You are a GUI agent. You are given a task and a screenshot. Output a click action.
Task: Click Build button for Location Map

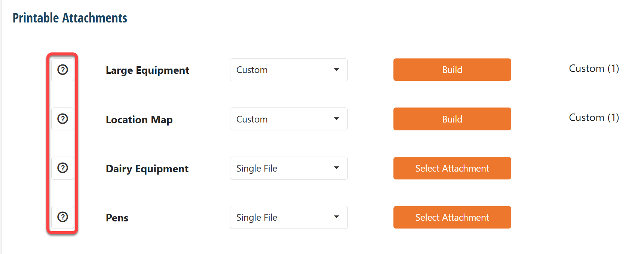tap(452, 119)
